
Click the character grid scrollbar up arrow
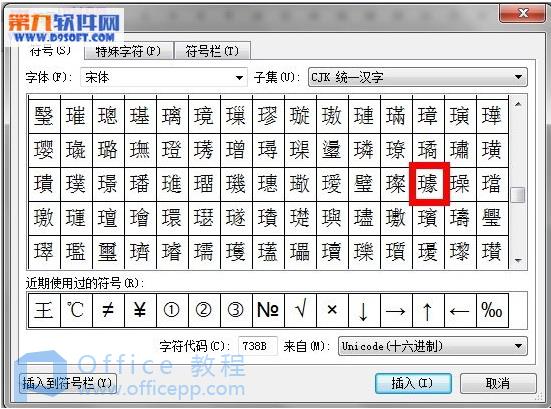(518, 104)
